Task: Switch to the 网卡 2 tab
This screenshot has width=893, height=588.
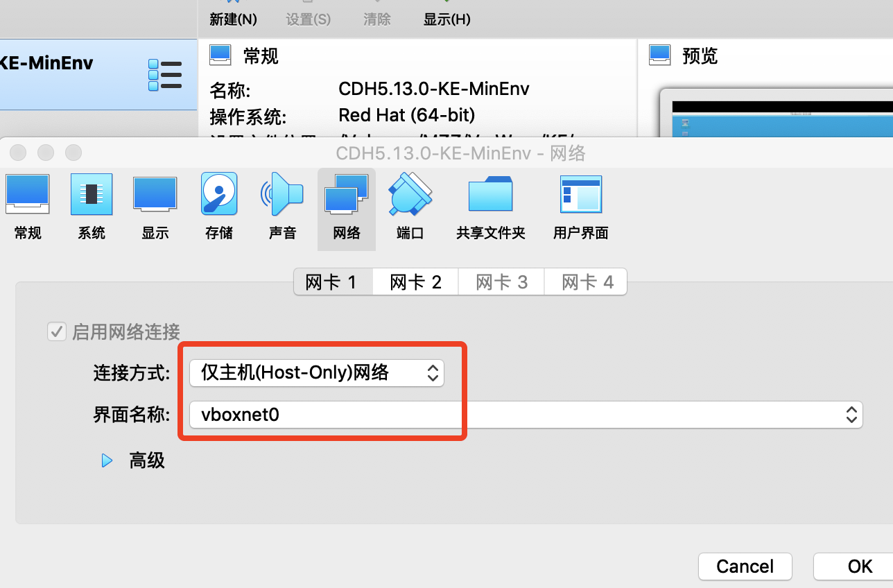Action: coord(416,282)
